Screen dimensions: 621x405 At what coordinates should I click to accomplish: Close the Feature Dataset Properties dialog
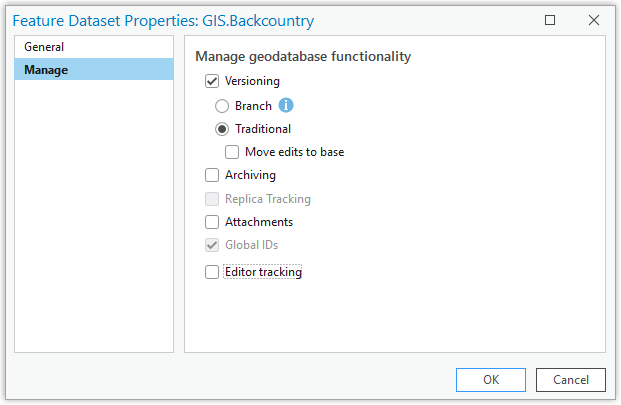(x=594, y=19)
